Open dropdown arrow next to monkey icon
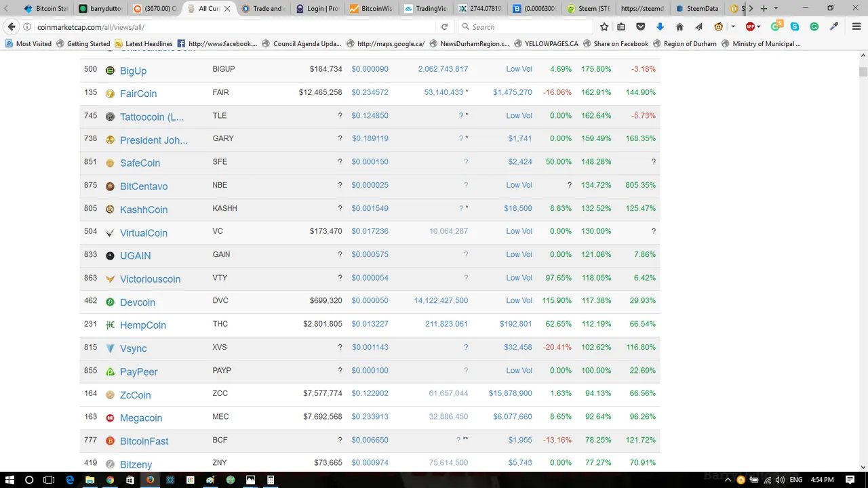The height and width of the screenshot is (488, 868). tap(733, 27)
